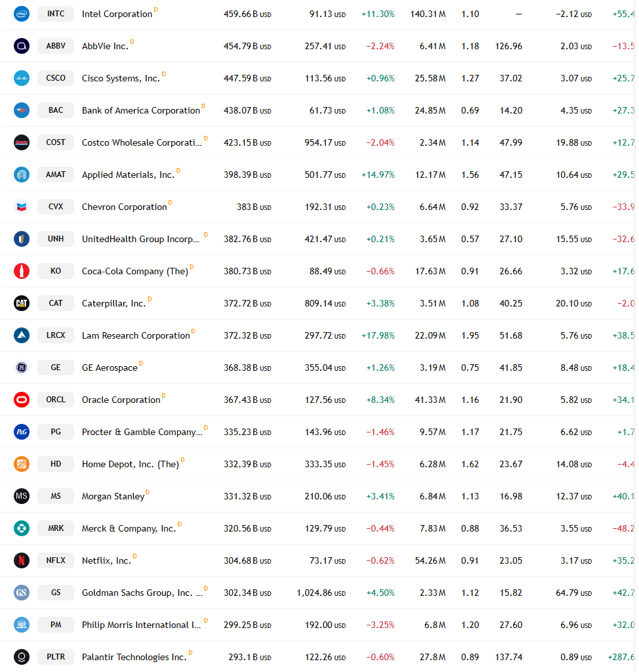Open the ABBV ticker badge
The image size is (639, 672).
(56, 46)
